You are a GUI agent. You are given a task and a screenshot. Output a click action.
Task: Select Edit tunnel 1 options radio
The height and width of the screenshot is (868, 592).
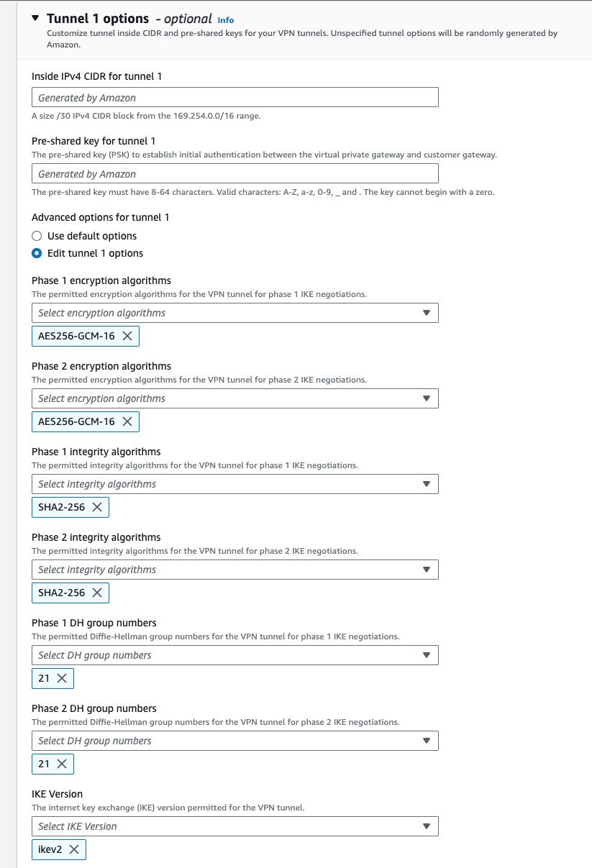(37, 253)
